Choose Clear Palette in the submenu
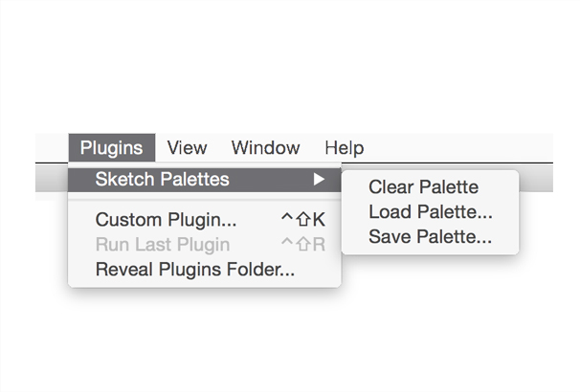This screenshot has width=580, height=392. click(x=423, y=187)
